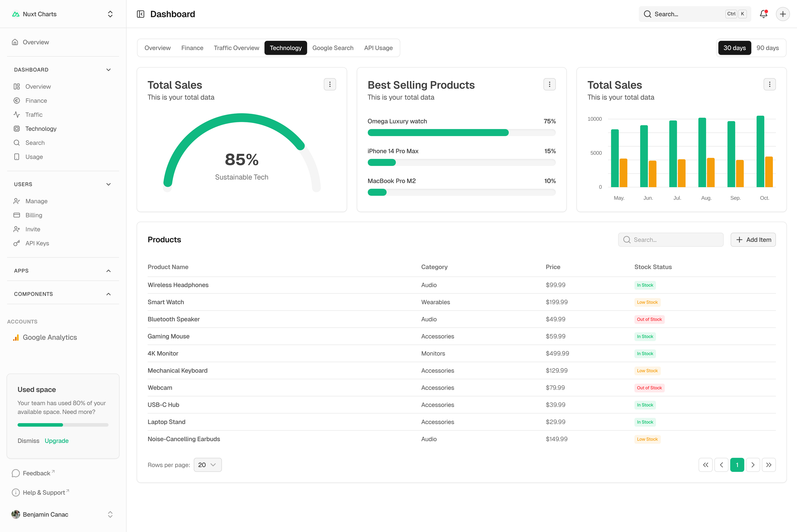Select the 30 days range
The height and width of the screenshot is (532, 797).
pyautogui.click(x=734, y=48)
